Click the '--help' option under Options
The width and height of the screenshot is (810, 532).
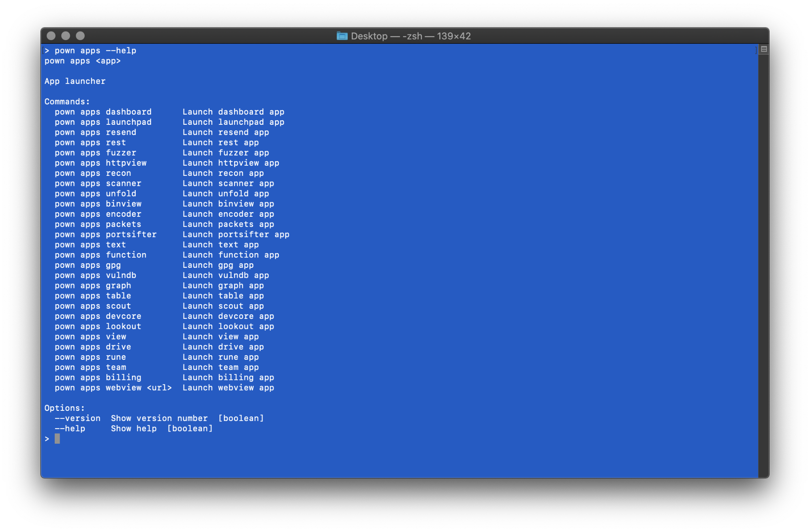70,428
